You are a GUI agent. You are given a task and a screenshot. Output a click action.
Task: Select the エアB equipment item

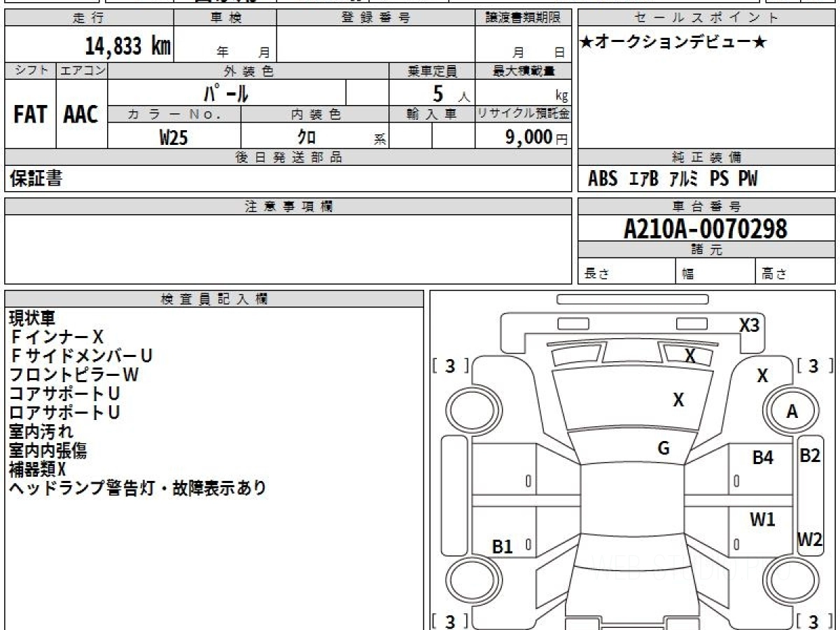[644, 179]
